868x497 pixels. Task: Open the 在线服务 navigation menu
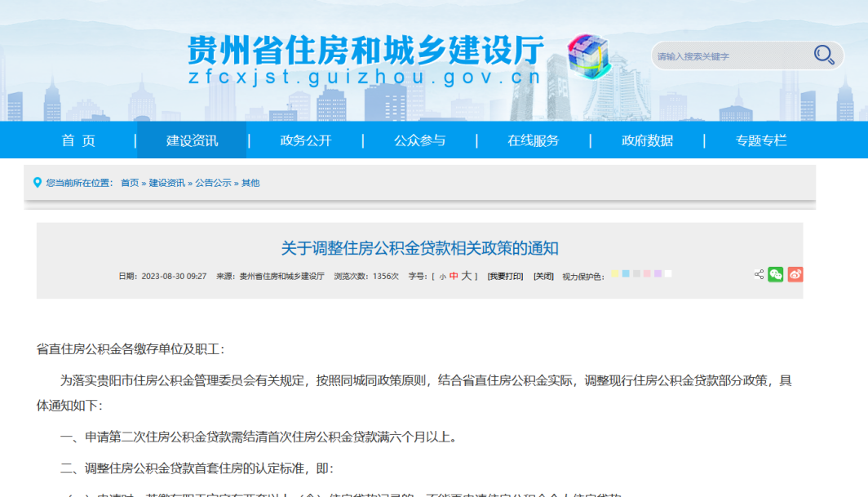(534, 140)
